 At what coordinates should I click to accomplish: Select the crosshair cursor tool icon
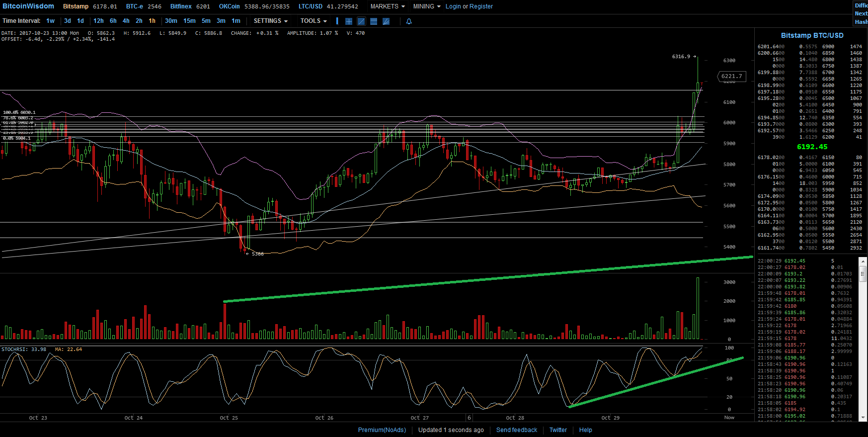(x=349, y=21)
